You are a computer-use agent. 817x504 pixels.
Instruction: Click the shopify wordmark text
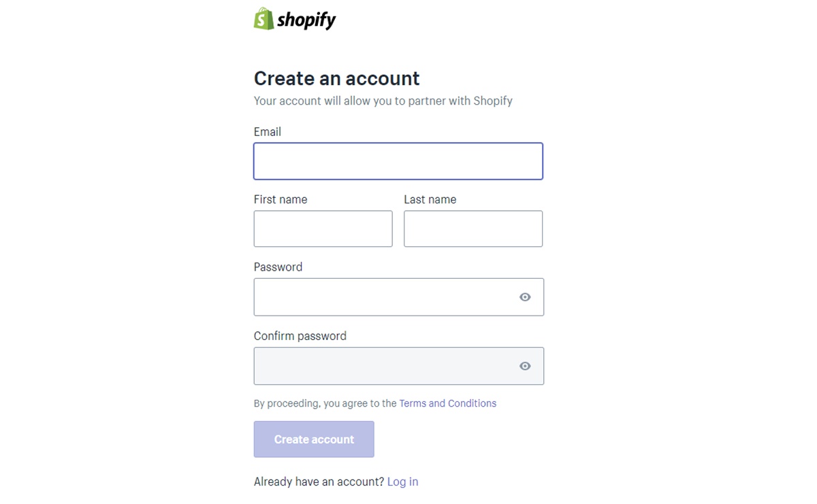click(x=307, y=20)
